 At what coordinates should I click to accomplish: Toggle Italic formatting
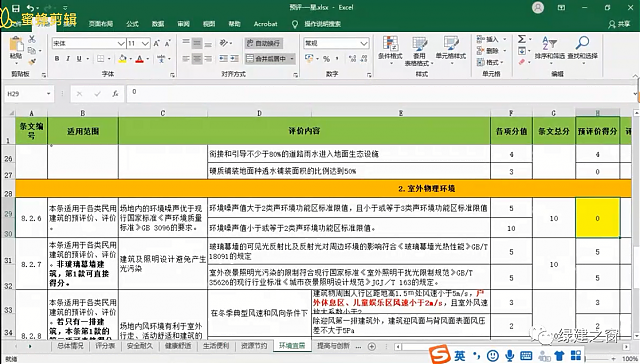(68, 59)
